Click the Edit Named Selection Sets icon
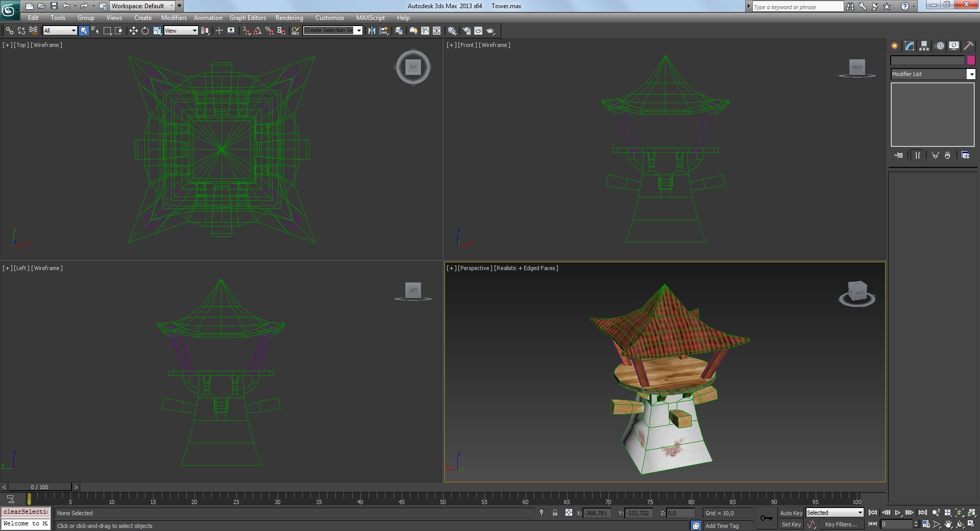This screenshot has height=531, width=980. pos(296,31)
